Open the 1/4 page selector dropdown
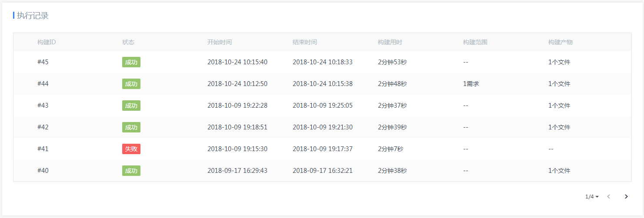Screen dimensions: 644x218 [x=592, y=197]
